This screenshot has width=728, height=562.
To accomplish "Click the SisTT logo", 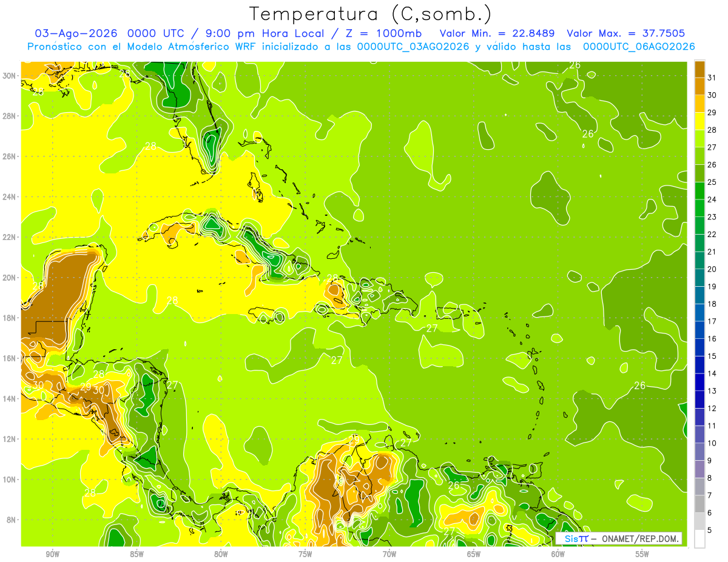I will tap(576, 538).
